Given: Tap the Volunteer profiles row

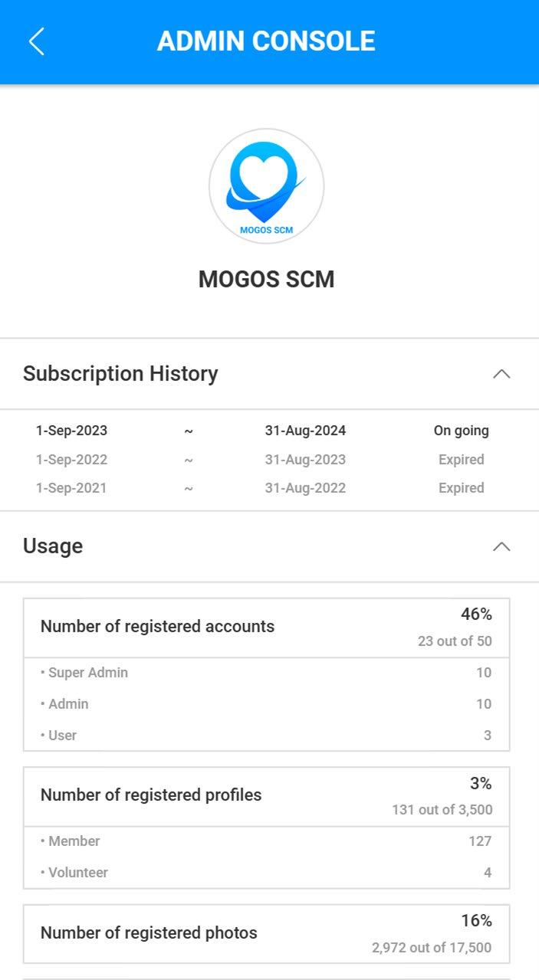Looking at the screenshot, I should 267,873.
